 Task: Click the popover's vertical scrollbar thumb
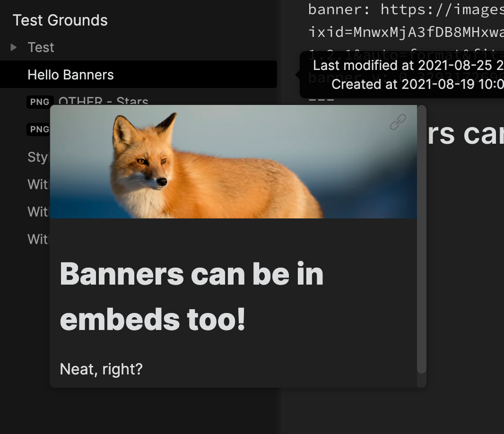click(421, 239)
